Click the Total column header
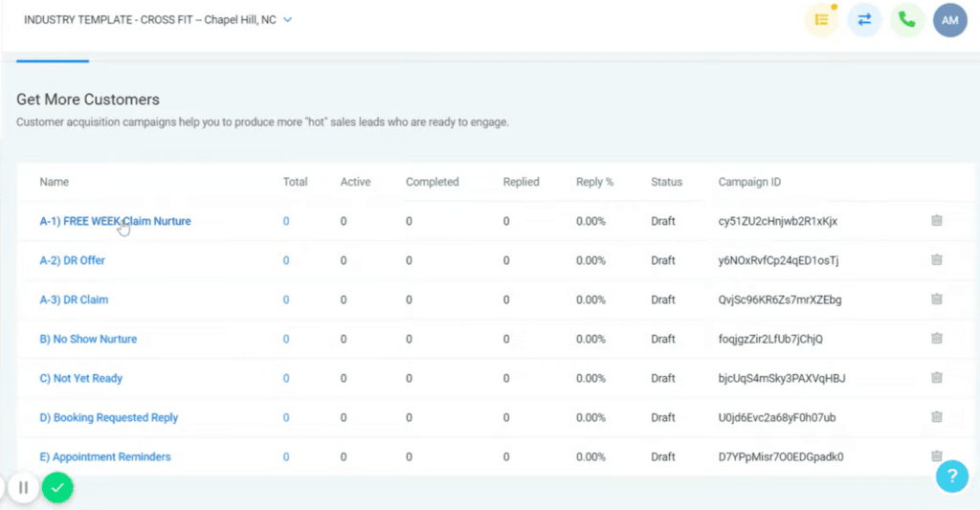 [x=295, y=182]
